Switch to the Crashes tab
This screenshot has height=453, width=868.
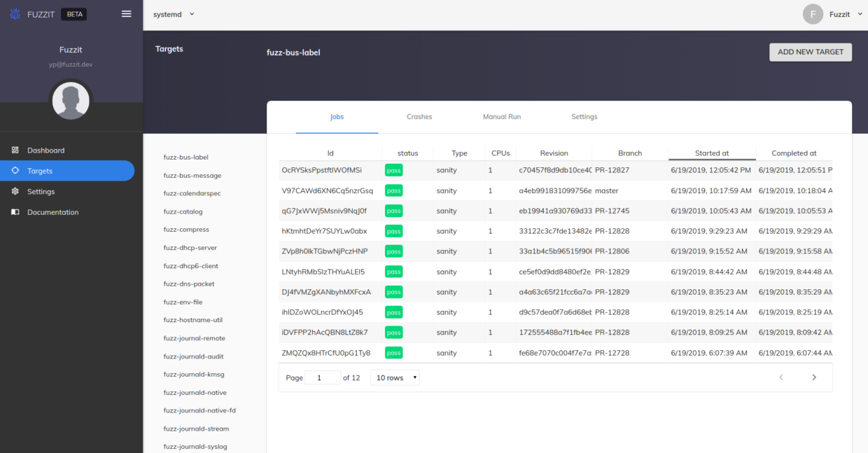coord(419,117)
